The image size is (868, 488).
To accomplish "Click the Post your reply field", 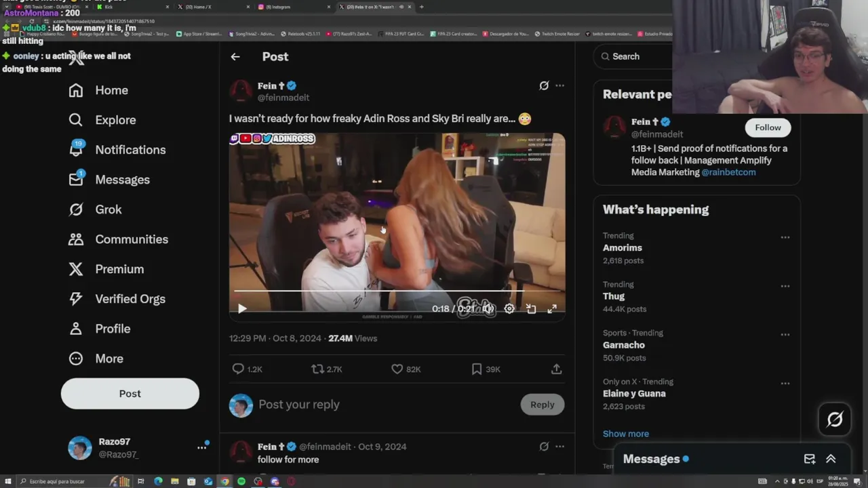I will (385, 405).
